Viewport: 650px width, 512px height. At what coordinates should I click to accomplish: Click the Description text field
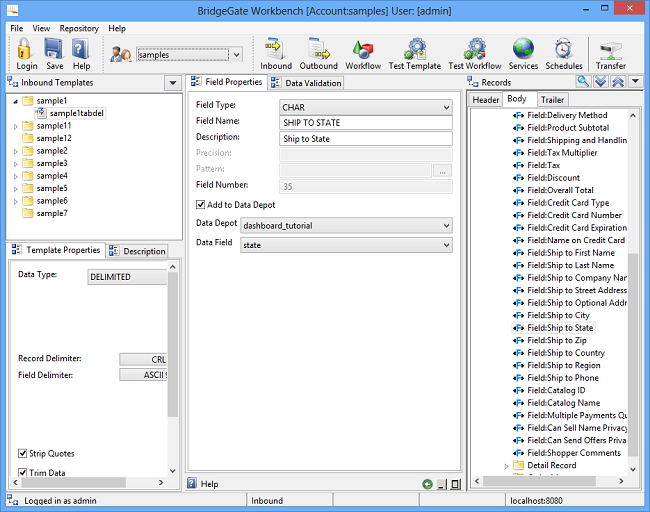(366, 139)
